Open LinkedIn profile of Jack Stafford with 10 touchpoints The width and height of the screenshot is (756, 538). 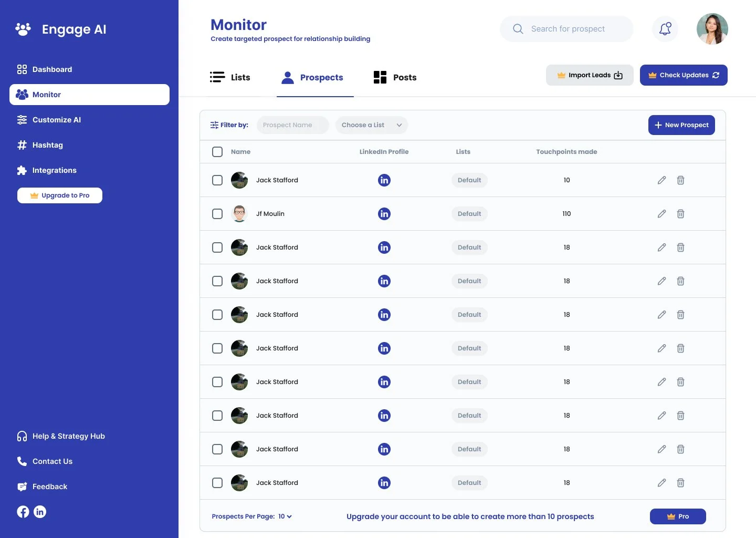(384, 180)
